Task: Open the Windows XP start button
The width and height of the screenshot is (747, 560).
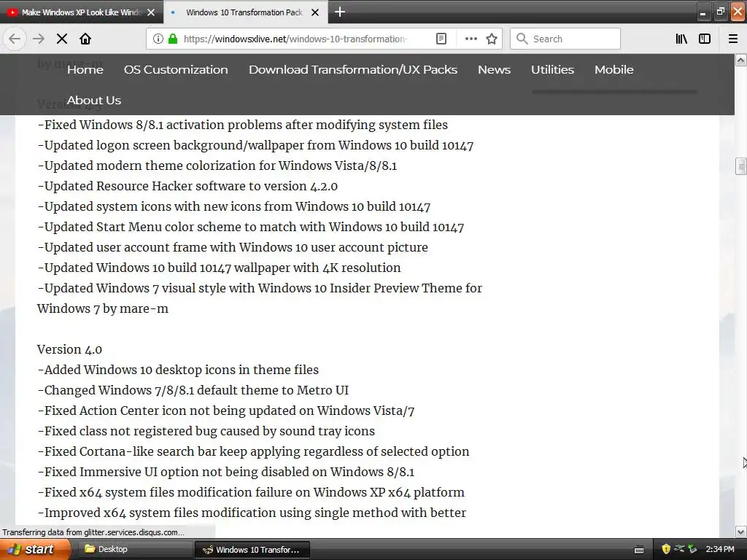Action: (35, 549)
